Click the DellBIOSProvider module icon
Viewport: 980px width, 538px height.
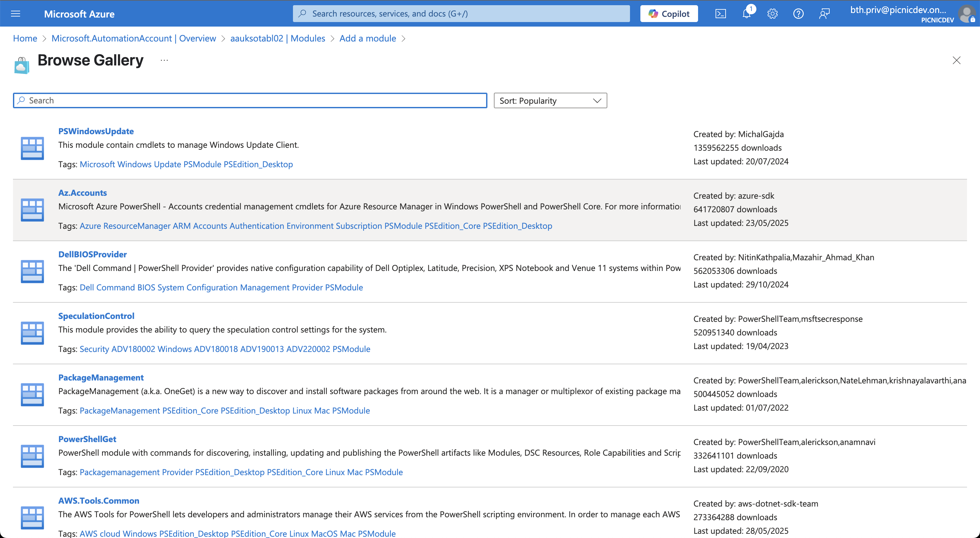tap(32, 271)
